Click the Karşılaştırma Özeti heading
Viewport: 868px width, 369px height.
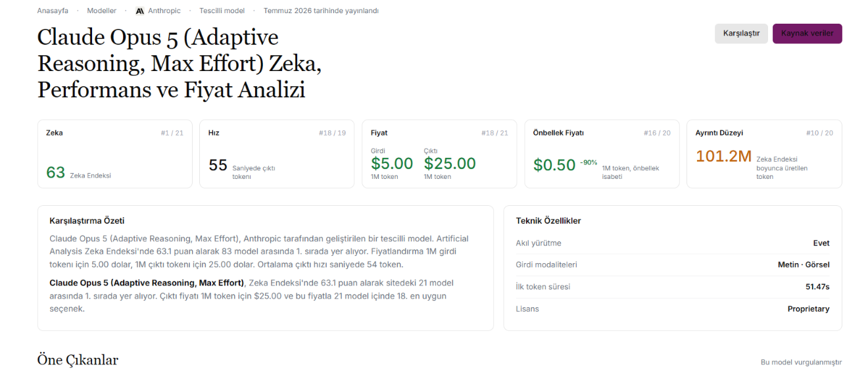(x=87, y=221)
